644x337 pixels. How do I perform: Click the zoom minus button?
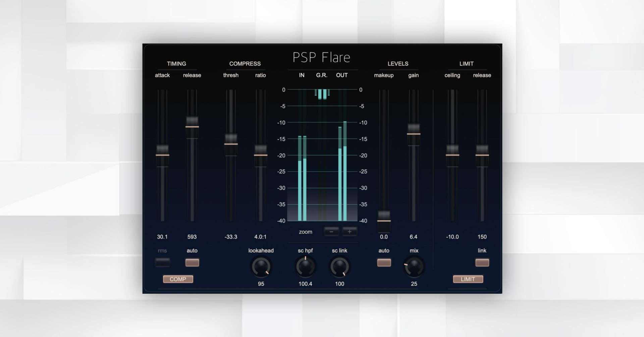pyautogui.click(x=331, y=231)
